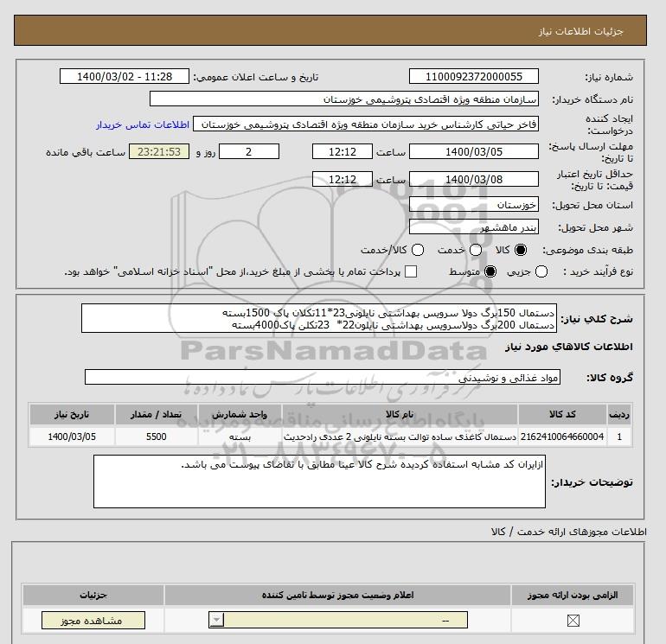Click the remaining time 23:21:53 field
The height and width of the screenshot is (644, 666).
[x=159, y=151]
